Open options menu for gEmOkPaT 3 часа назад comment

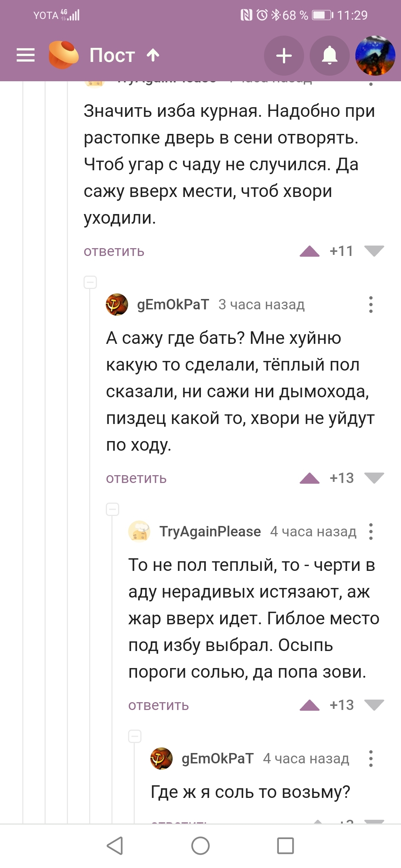pos(371,305)
